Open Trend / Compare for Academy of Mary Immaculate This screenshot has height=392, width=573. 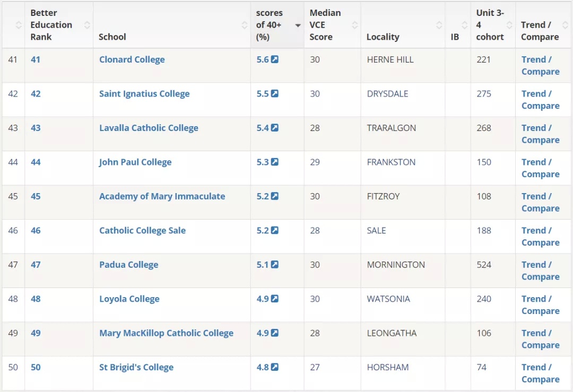(x=541, y=202)
